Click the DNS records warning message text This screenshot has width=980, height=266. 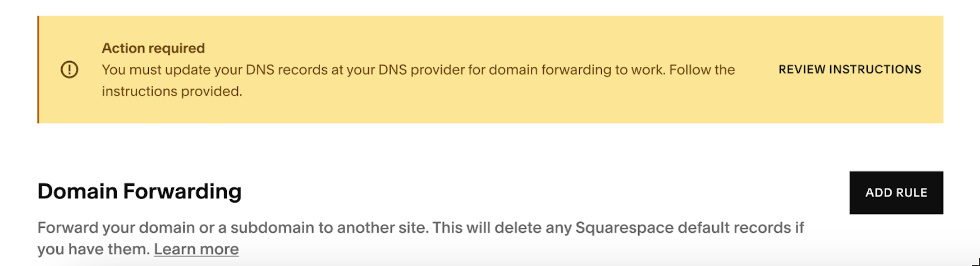pos(418,80)
